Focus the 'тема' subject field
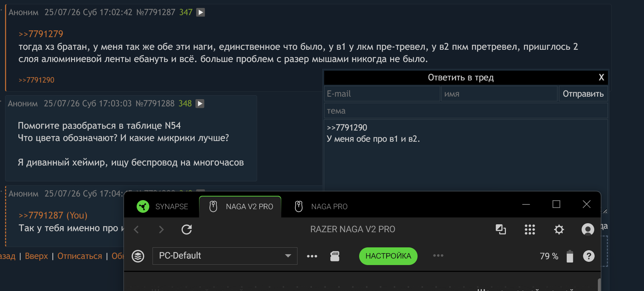Image resolution: width=644 pixels, height=291 pixels. click(x=466, y=111)
